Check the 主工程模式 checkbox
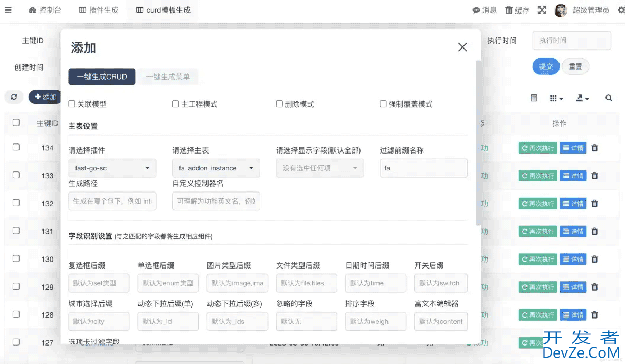 point(175,104)
